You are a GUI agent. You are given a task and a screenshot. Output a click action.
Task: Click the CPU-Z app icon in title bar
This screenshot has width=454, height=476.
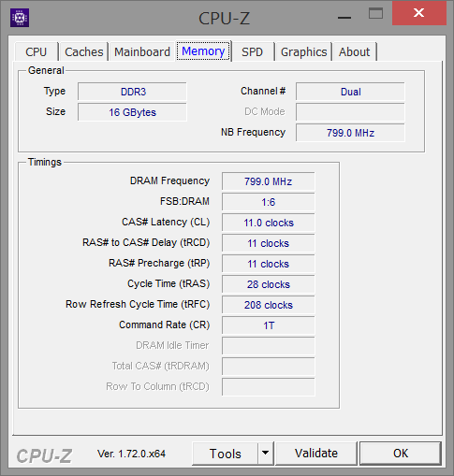(20, 18)
